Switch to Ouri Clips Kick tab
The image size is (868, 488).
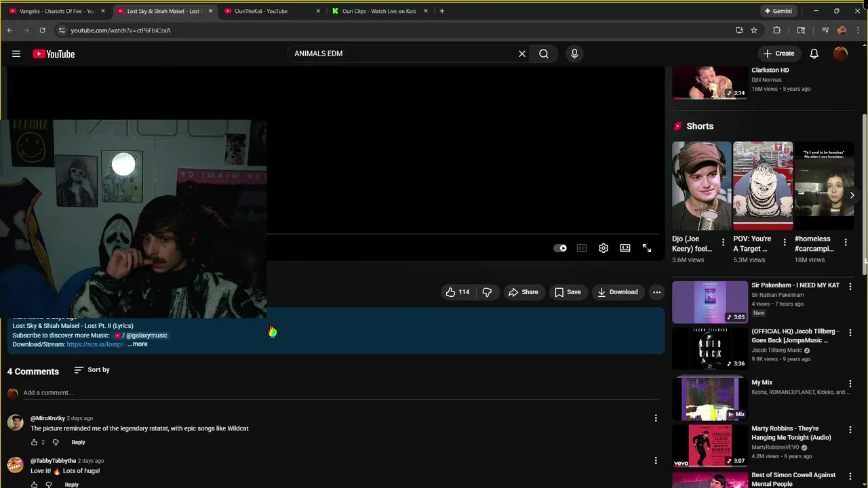pos(380,11)
